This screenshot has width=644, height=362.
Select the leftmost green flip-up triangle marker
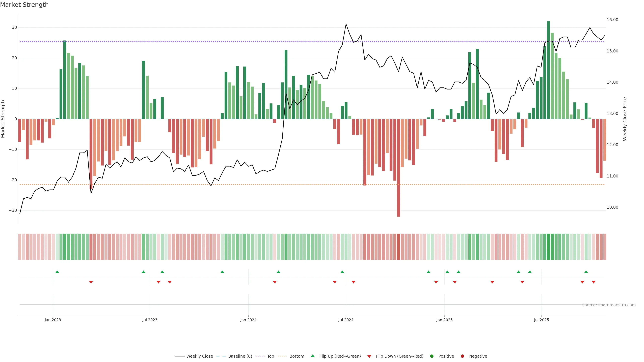(x=57, y=272)
